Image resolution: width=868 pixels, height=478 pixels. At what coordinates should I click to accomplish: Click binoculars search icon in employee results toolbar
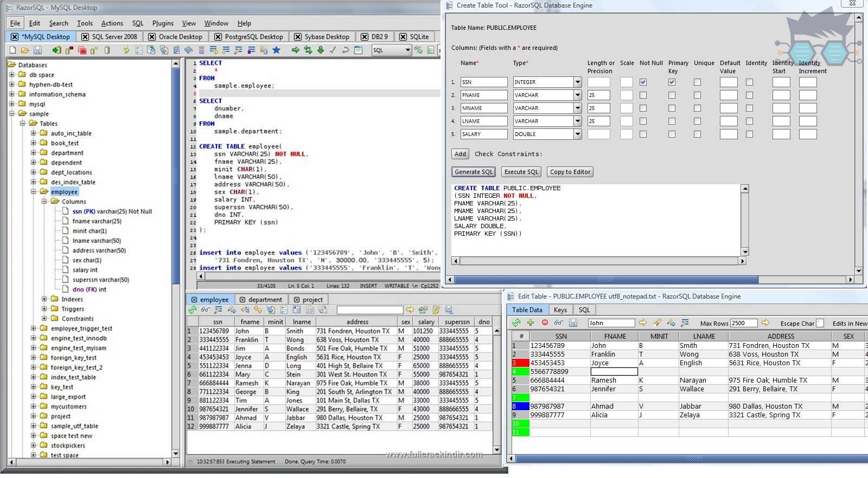click(x=206, y=310)
